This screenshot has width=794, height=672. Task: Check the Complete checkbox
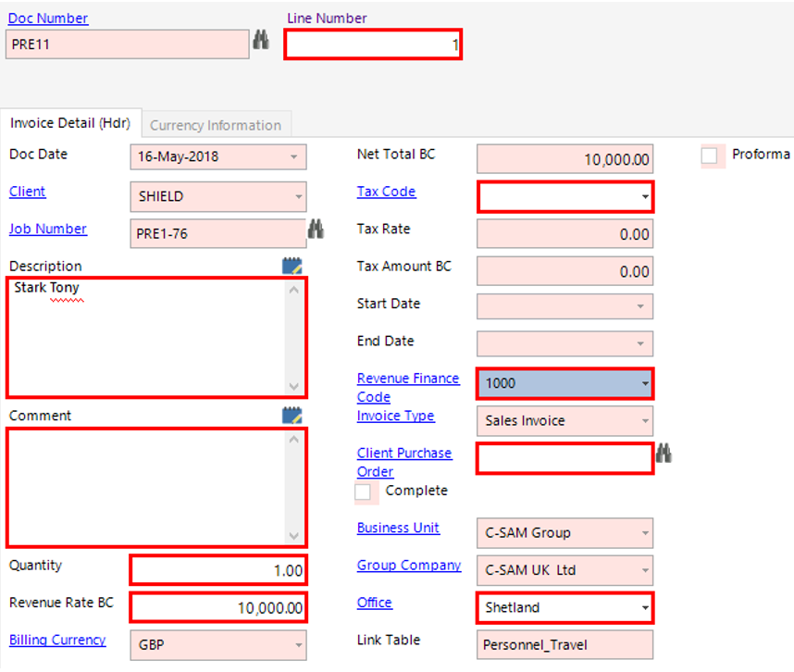pos(365,492)
